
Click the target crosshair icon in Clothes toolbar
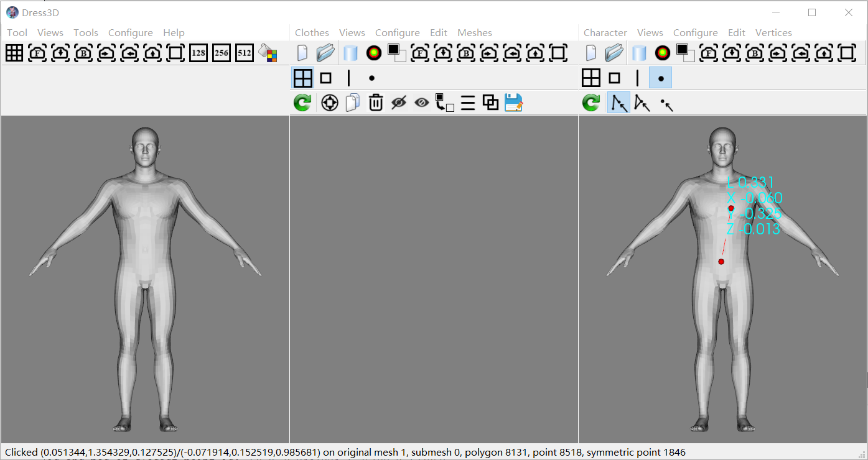330,103
